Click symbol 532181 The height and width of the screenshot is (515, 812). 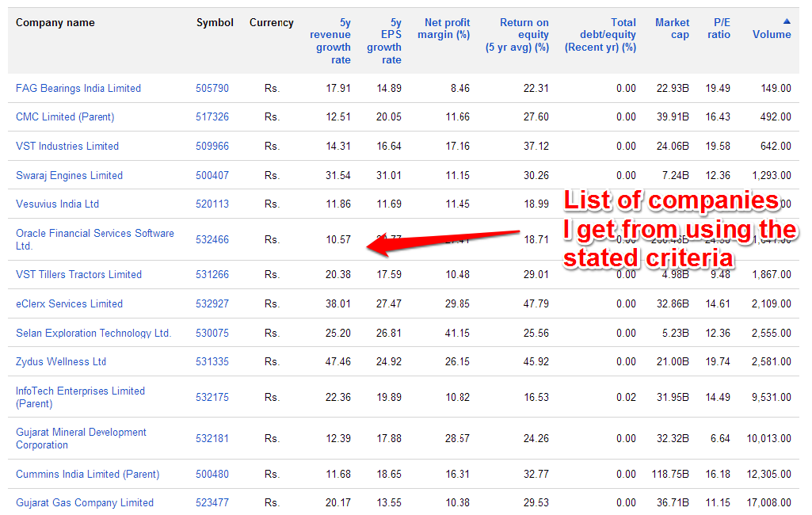[x=212, y=438]
